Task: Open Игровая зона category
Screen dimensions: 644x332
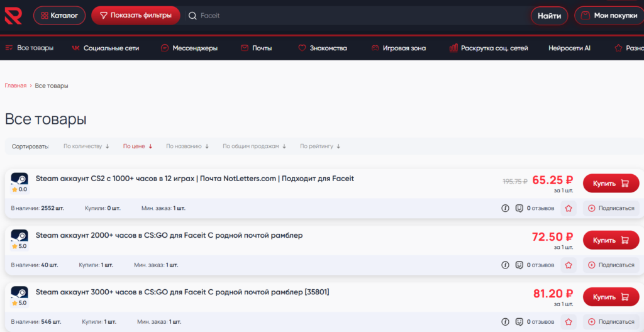Action: click(398, 48)
